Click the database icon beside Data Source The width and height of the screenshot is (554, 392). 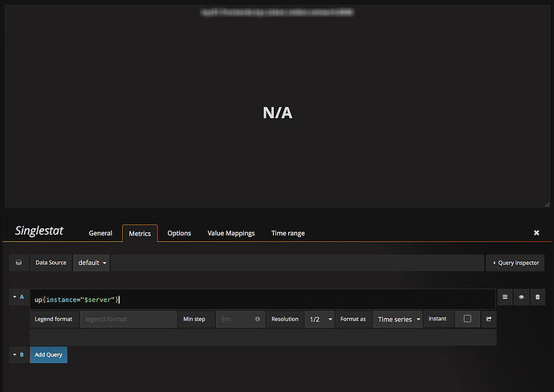click(18, 263)
